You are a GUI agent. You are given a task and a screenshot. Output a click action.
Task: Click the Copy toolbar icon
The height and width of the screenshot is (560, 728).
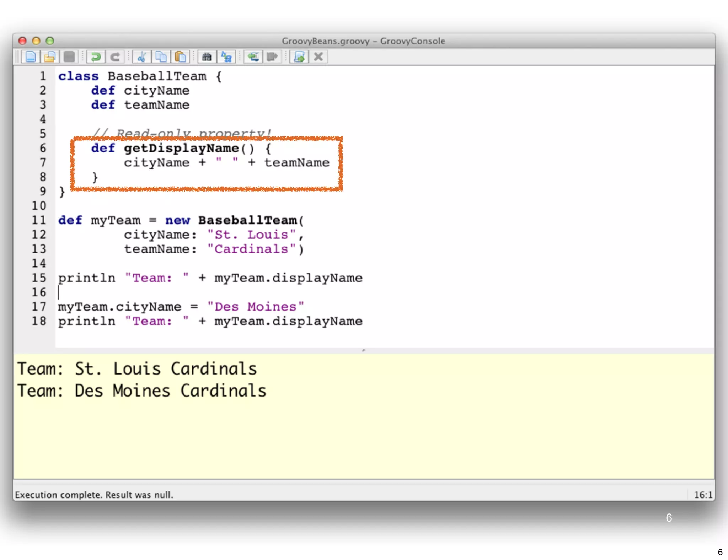[161, 57]
